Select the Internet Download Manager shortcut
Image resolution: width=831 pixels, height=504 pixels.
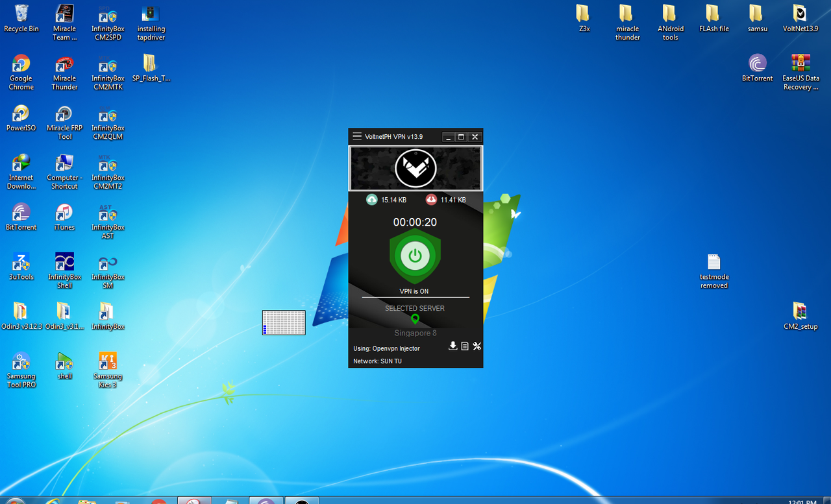point(21,171)
